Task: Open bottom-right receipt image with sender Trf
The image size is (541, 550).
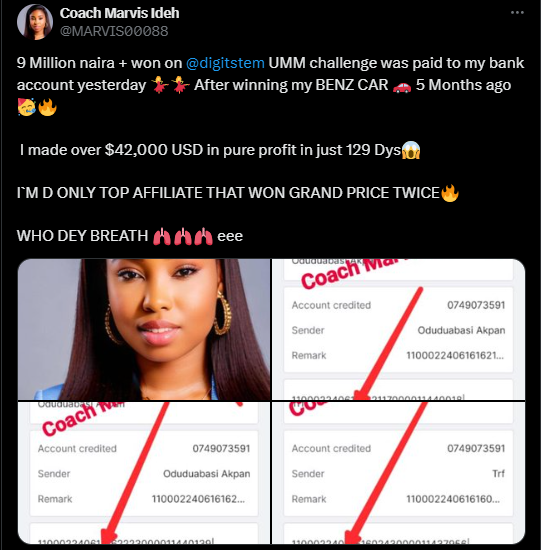Action: point(399,473)
